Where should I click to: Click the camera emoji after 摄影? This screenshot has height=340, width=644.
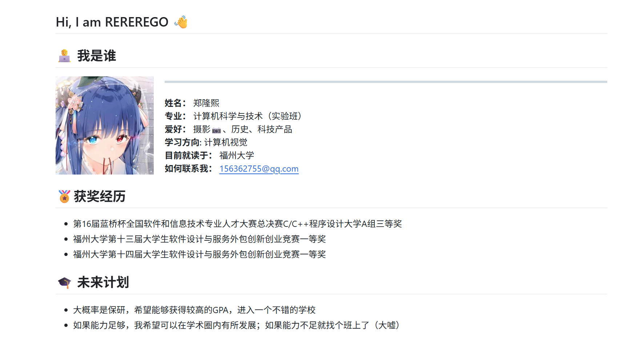coord(217,130)
